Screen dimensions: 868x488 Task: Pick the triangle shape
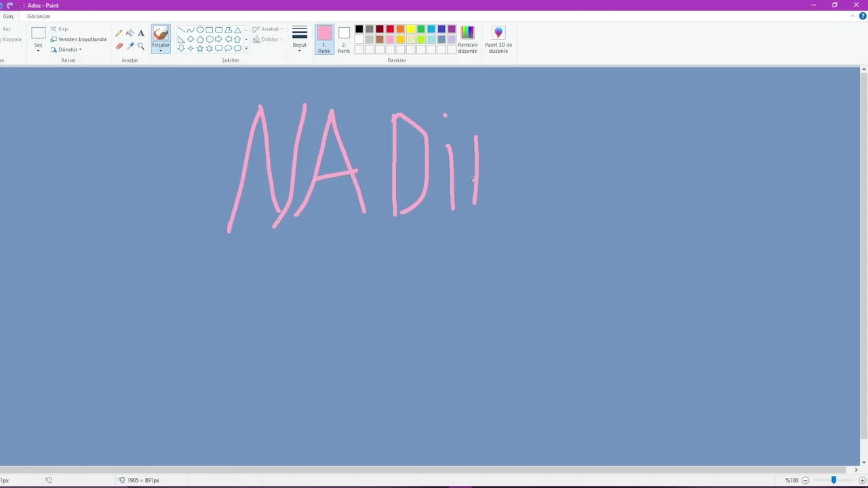238,30
